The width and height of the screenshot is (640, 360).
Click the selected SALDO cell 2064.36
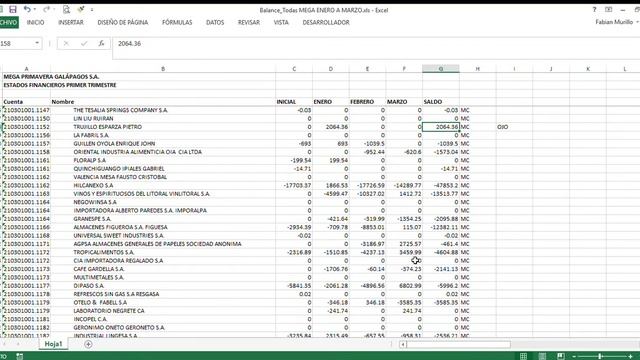coord(441,127)
